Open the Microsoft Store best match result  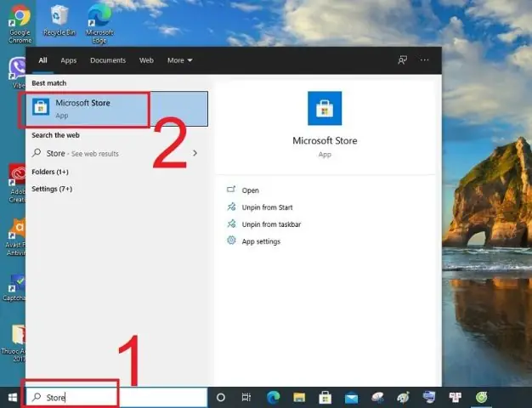[x=116, y=109]
